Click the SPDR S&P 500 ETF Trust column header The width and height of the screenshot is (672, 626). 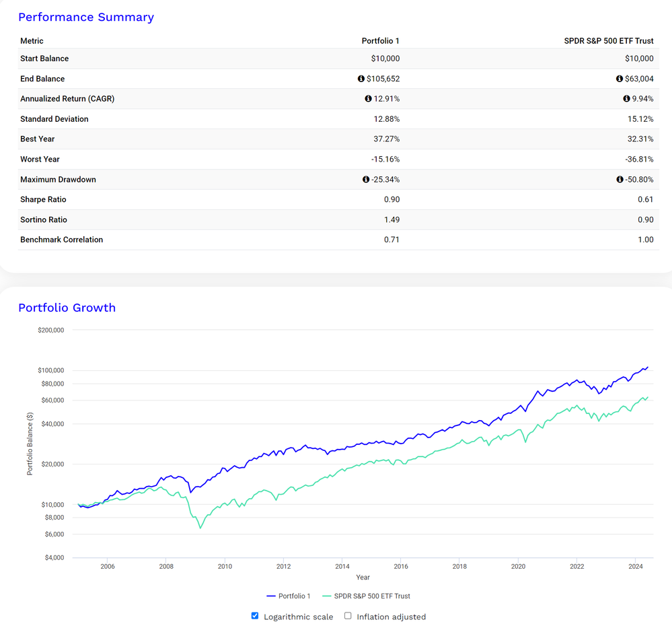[609, 41]
